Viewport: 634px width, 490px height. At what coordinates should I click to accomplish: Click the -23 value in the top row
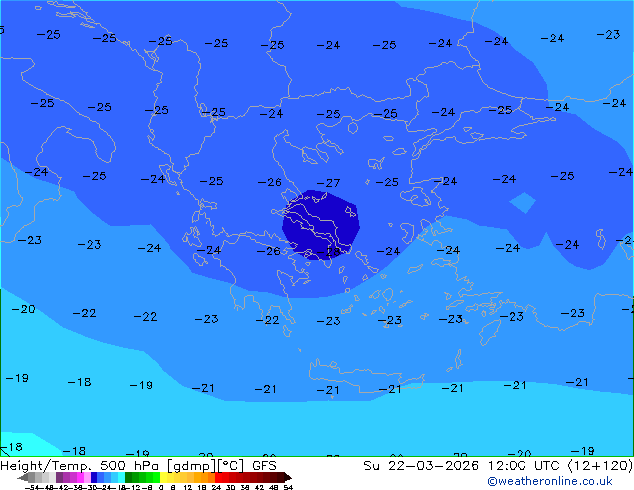point(608,35)
